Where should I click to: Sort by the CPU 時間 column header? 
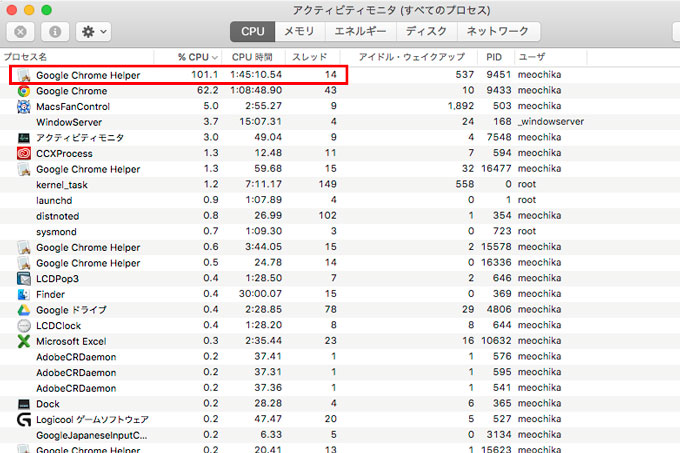point(252,57)
